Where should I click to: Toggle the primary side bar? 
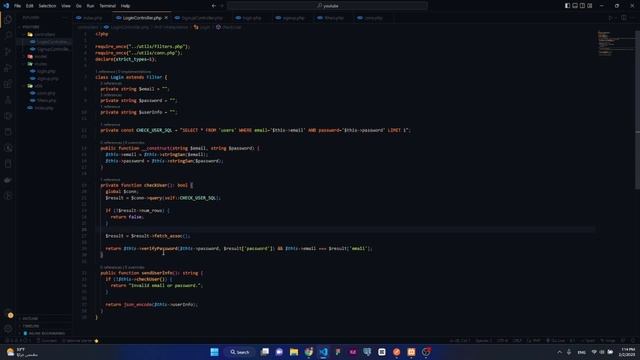567,6
